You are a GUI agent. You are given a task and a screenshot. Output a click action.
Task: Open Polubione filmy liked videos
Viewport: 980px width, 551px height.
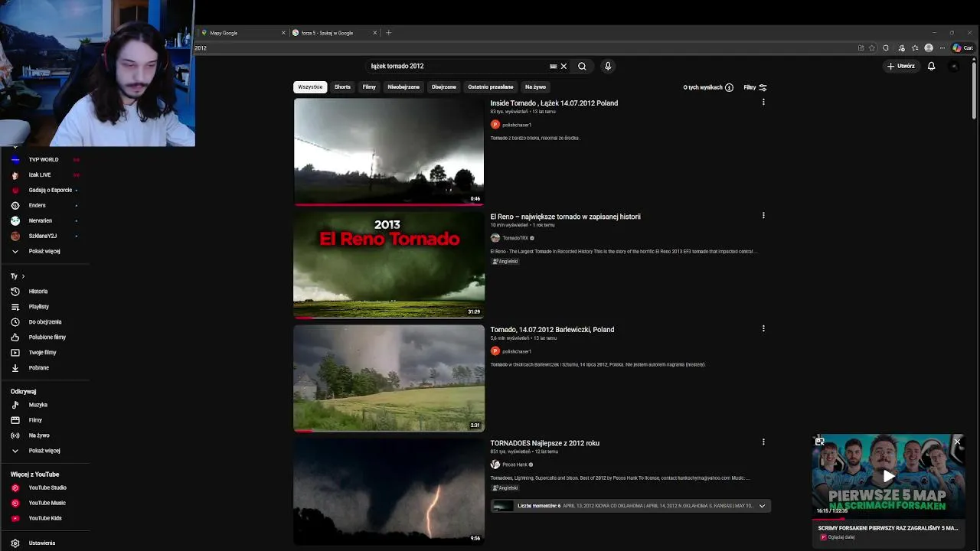(47, 337)
